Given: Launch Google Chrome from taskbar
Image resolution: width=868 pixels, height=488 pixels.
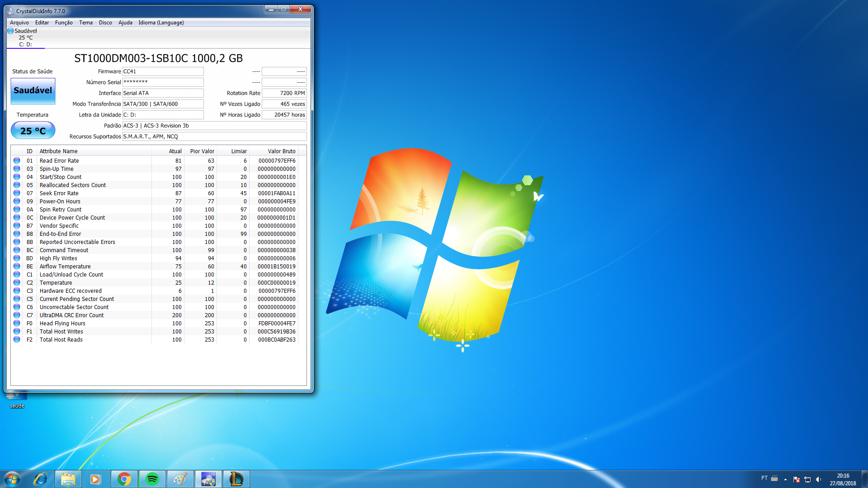Looking at the screenshot, I should pyautogui.click(x=124, y=479).
